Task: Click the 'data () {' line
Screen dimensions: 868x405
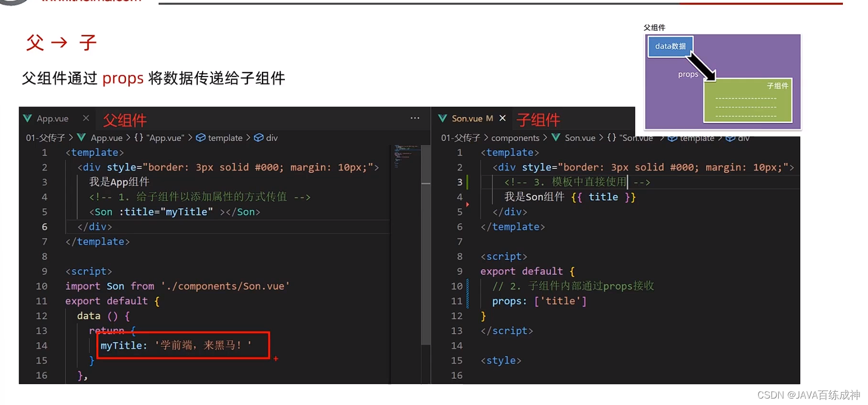Action: (103, 316)
